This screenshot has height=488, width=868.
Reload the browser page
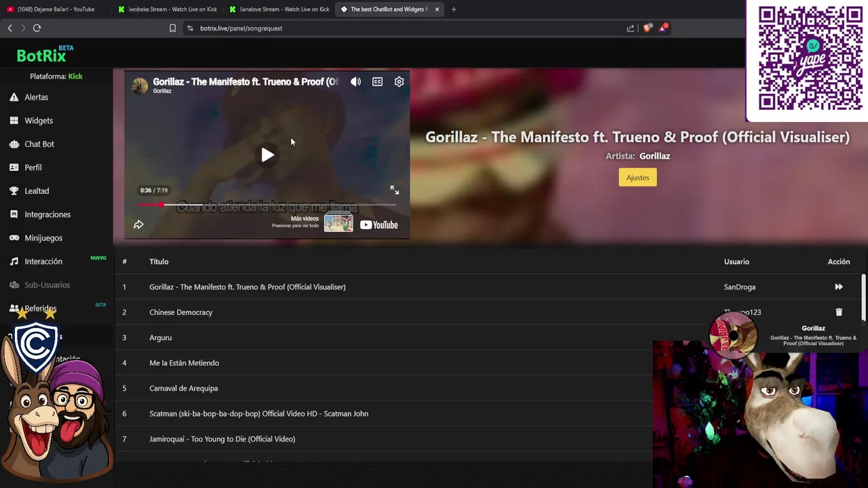[37, 28]
